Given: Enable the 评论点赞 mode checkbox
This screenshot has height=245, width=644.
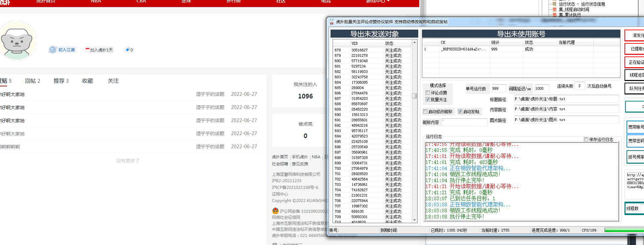Looking at the screenshot, I should 428,92.
